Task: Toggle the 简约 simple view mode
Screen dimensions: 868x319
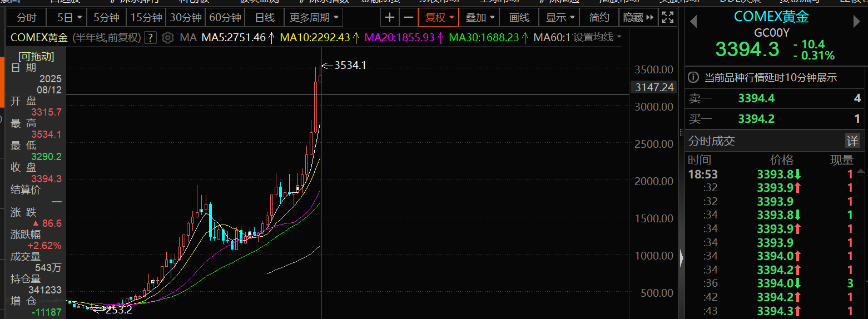Action: pyautogui.click(x=599, y=18)
